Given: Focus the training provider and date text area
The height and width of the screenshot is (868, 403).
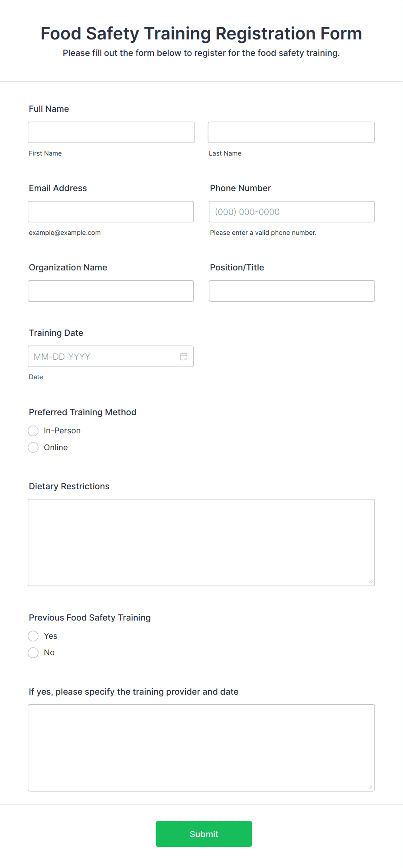Looking at the screenshot, I should pyautogui.click(x=201, y=748).
